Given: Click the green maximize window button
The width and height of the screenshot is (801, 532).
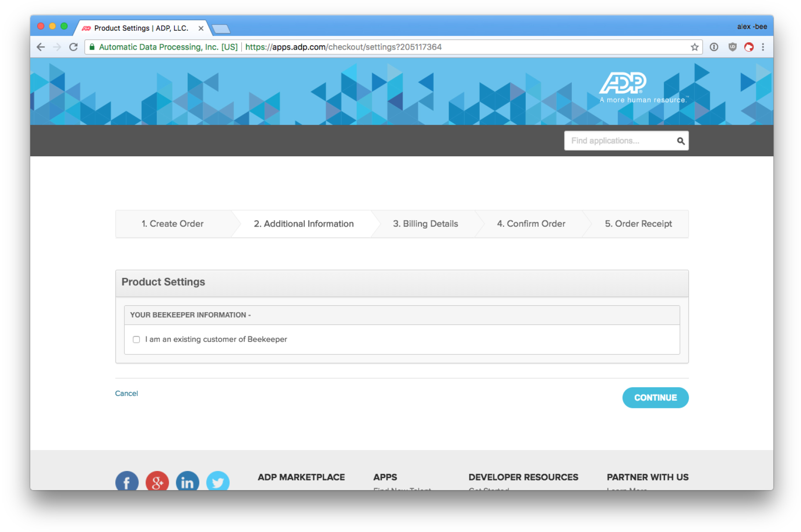Looking at the screenshot, I should coord(64,26).
